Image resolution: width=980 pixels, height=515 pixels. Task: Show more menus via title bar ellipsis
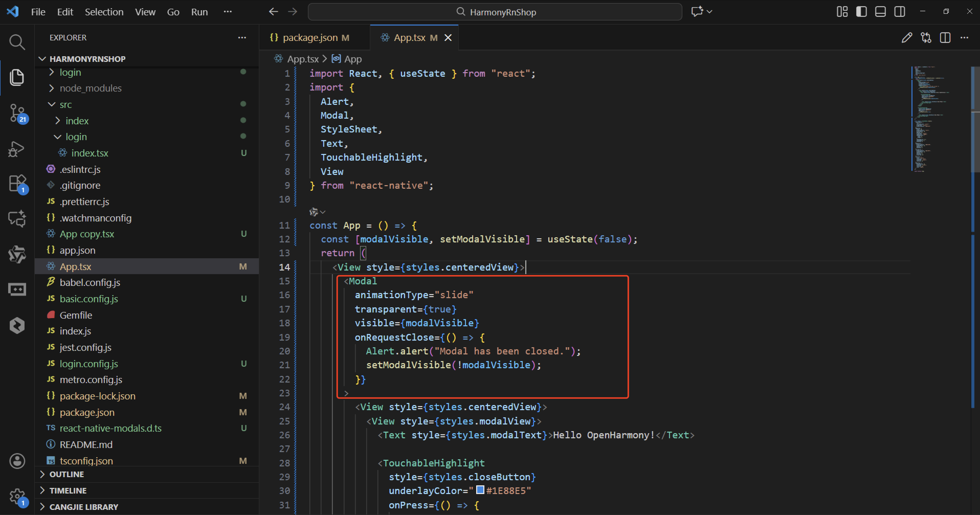[x=228, y=12]
